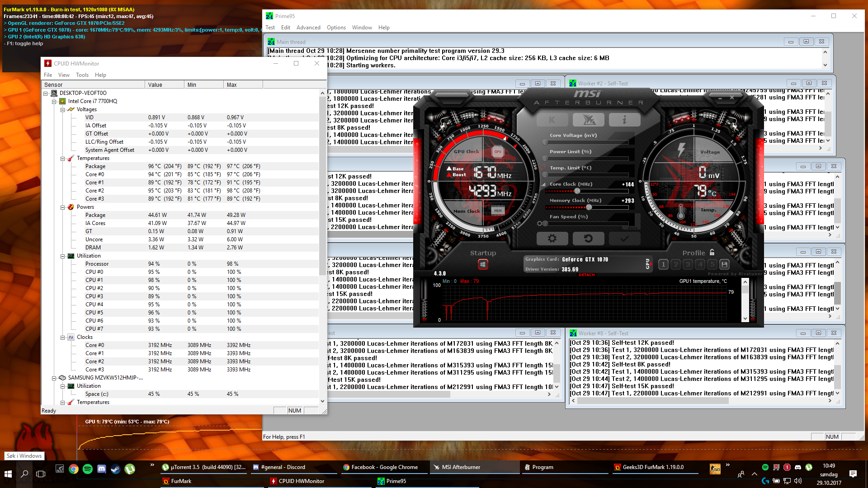868x488 pixels.
Task: Click the lightning bolt voltage icon
Action: (x=681, y=149)
